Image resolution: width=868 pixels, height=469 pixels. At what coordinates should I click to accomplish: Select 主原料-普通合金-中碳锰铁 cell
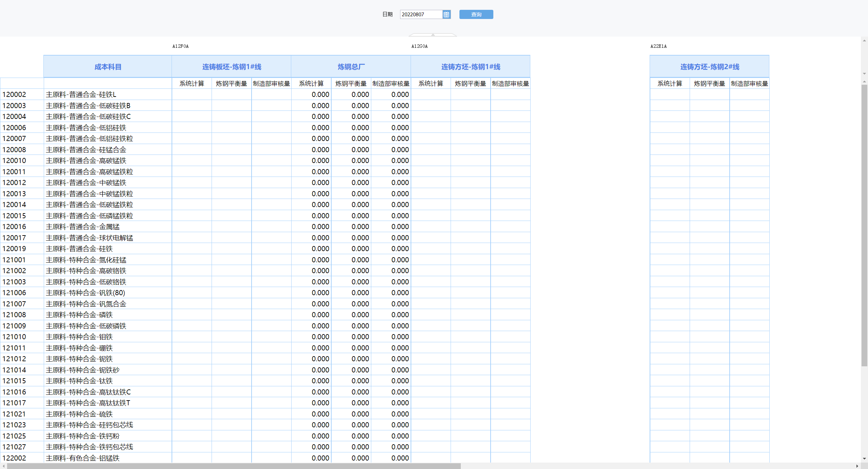(x=108, y=183)
